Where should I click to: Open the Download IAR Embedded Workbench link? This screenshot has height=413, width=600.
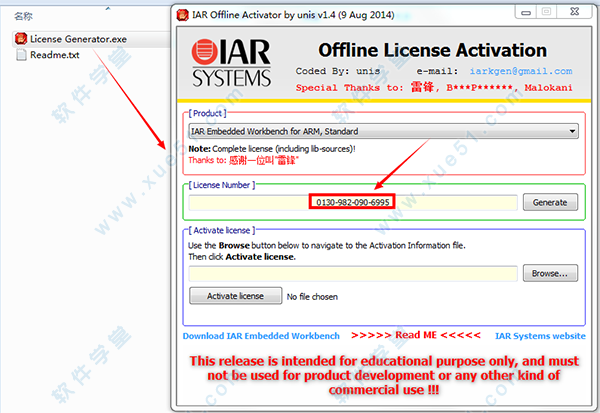coord(261,336)
